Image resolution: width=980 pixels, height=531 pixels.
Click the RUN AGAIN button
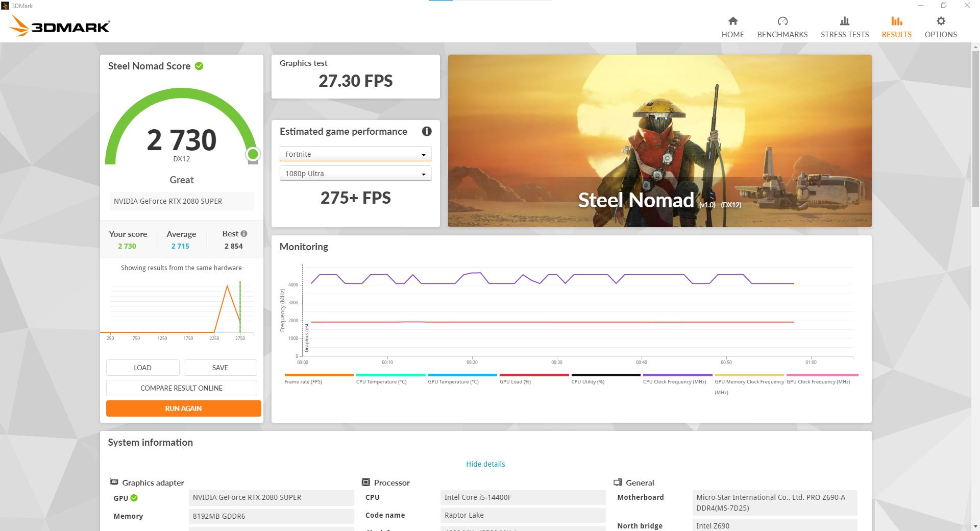183,408
